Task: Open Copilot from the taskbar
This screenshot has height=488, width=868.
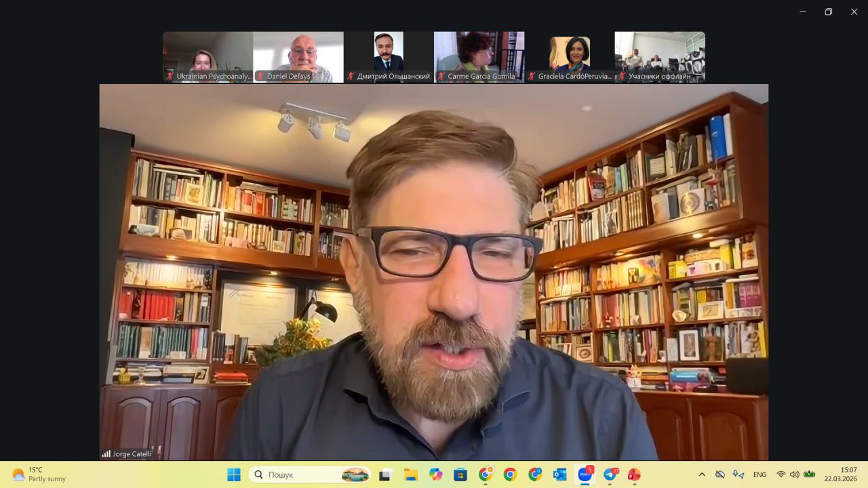Action: [x=435, y=474]
